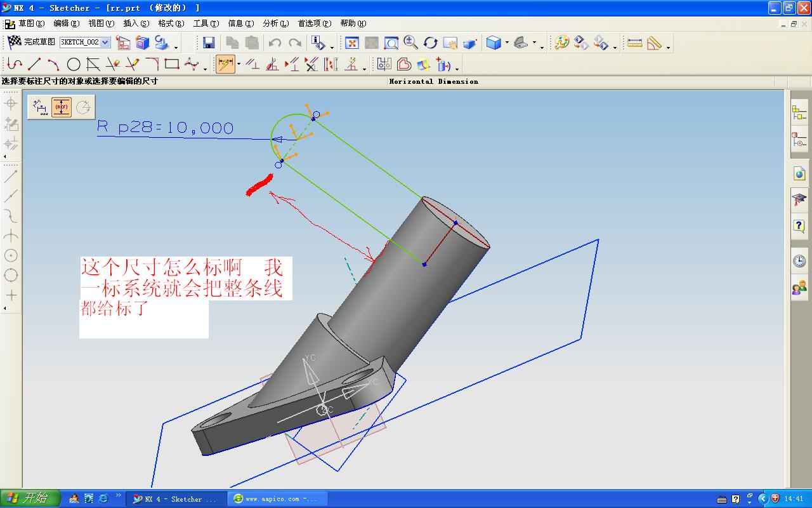This screenshot has width=812, height=508.
Task: Open the 视图 (View) menu
Action: pyautogui.click(x=101, y=23)
